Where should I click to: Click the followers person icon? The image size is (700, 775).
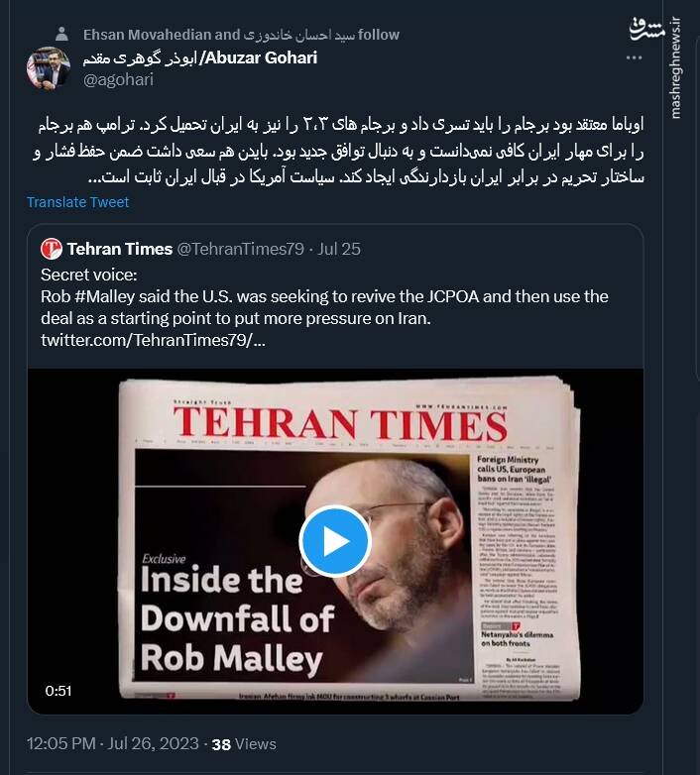coord(61,34)
